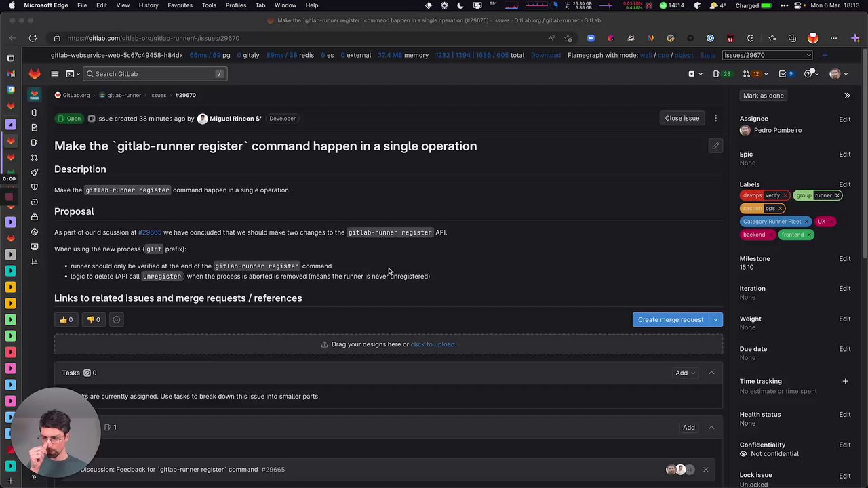Remove the section ops label
The image size is (868, 488).
coord(781,208)
